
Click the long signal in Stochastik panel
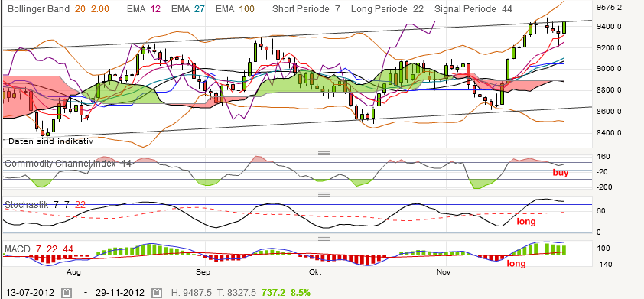(526, 222)
